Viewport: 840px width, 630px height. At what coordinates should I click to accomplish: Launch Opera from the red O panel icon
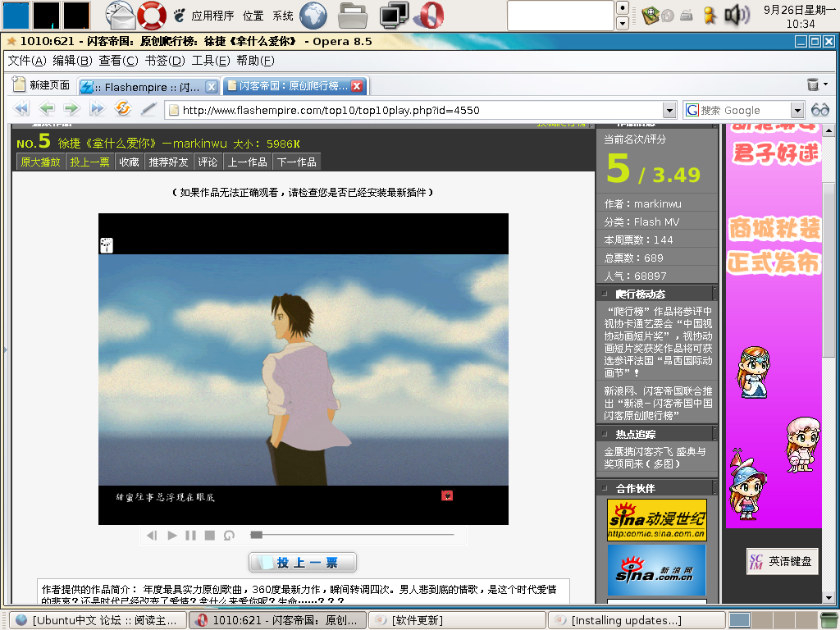[430, 15]
